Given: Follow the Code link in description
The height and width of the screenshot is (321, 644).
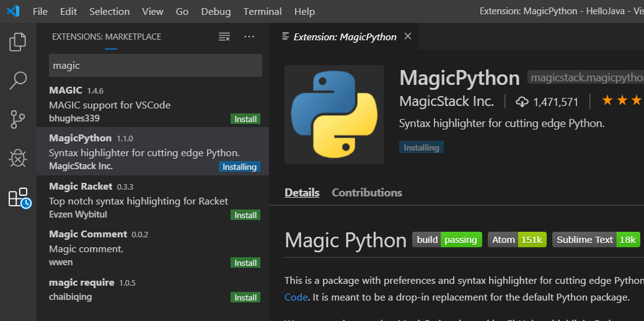Looking at the screenshot, I should (296, 297).
